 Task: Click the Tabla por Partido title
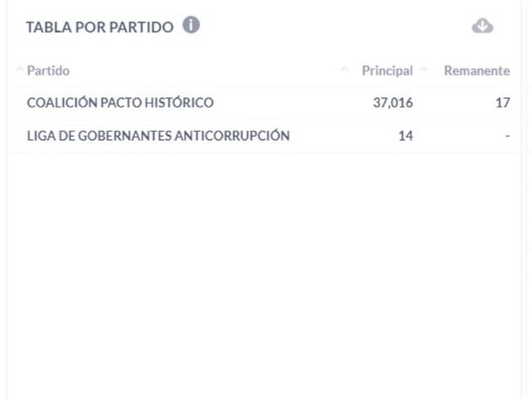point(99,27)
